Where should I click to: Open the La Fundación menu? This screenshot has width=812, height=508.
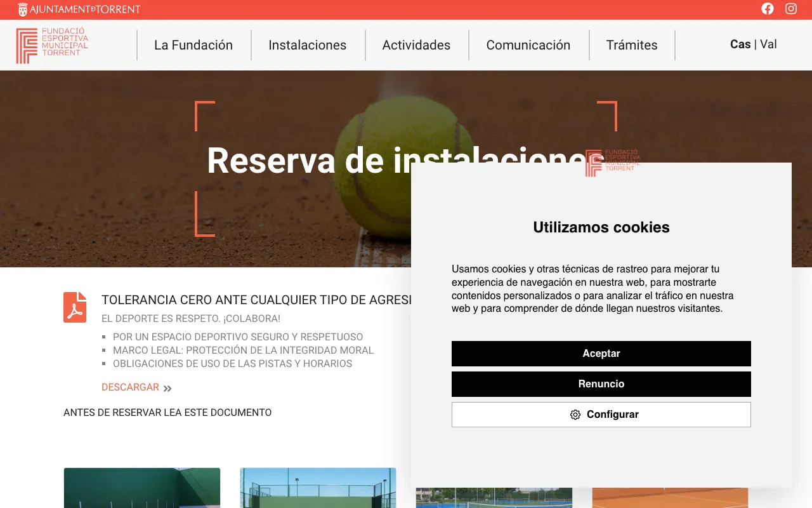[x=193, y=45]
